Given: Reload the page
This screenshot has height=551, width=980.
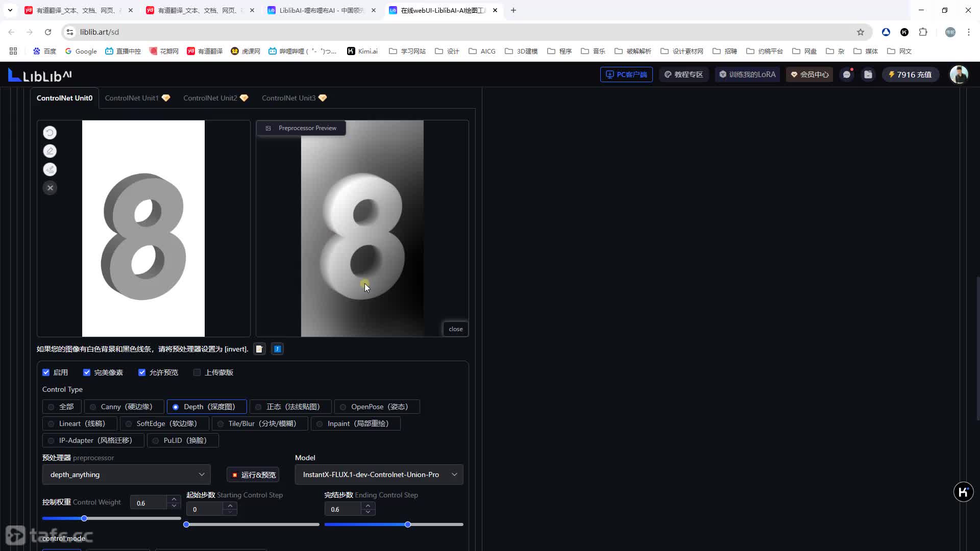Looking at the screenshot, I should [x=48, y=32].
